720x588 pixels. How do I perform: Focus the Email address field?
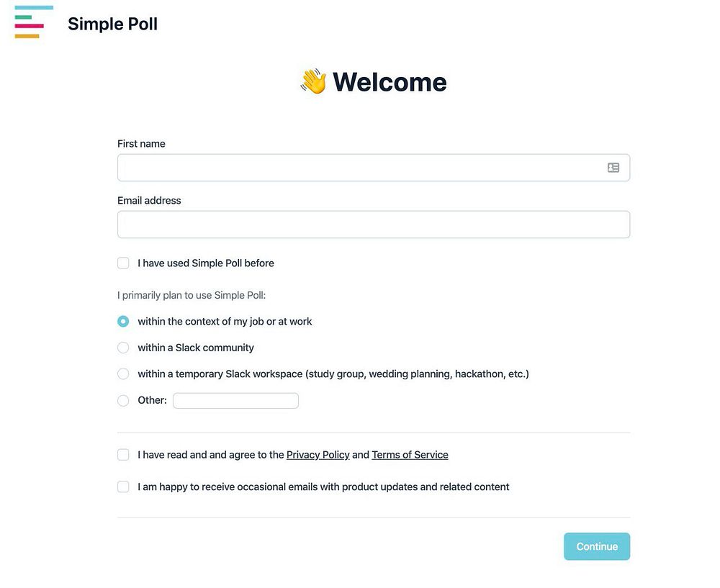click(x=373, y=225)
